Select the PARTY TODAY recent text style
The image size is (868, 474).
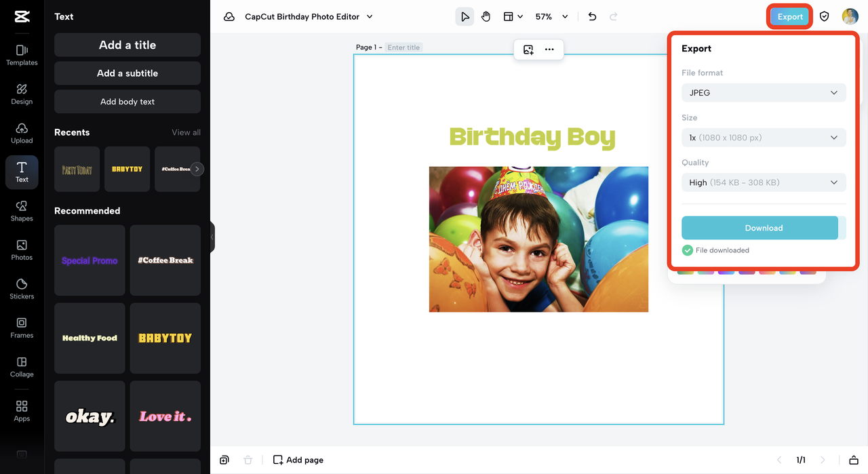pos(77,170)
